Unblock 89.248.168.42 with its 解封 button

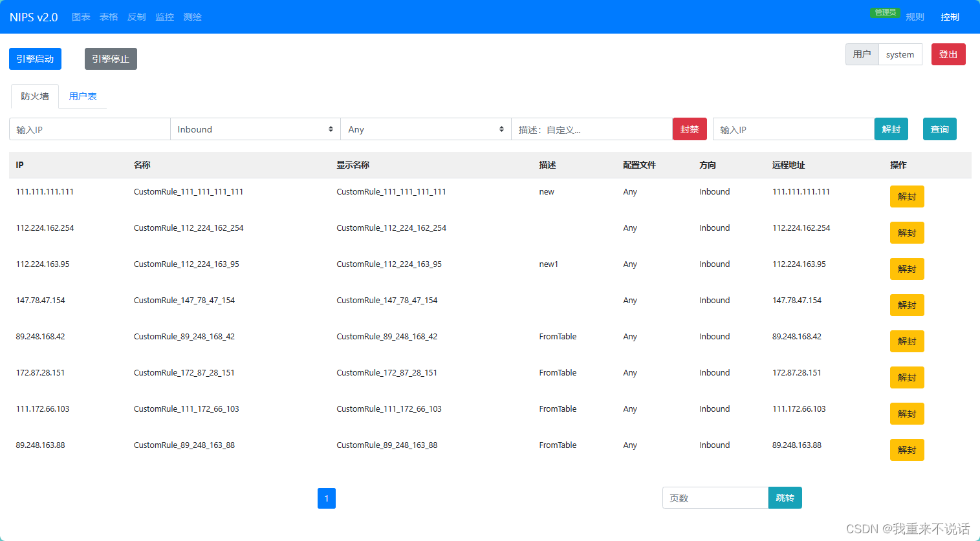[x=907, y=341]
